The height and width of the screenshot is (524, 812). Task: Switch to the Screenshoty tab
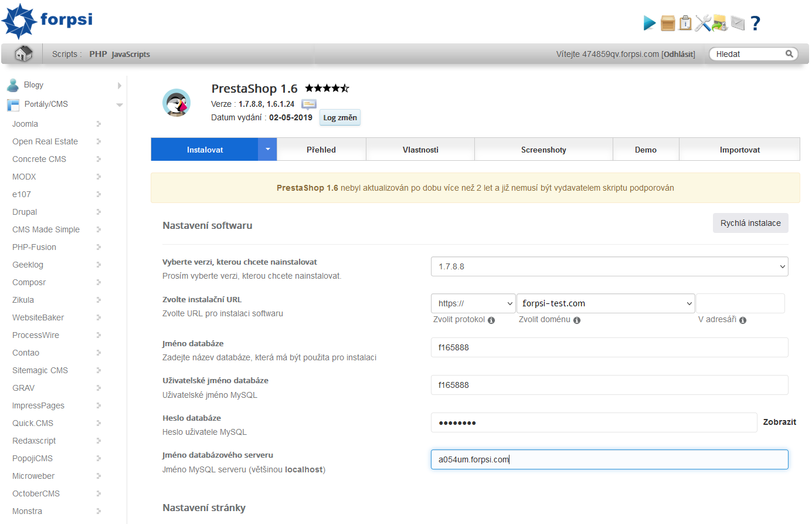coord(543,150)
